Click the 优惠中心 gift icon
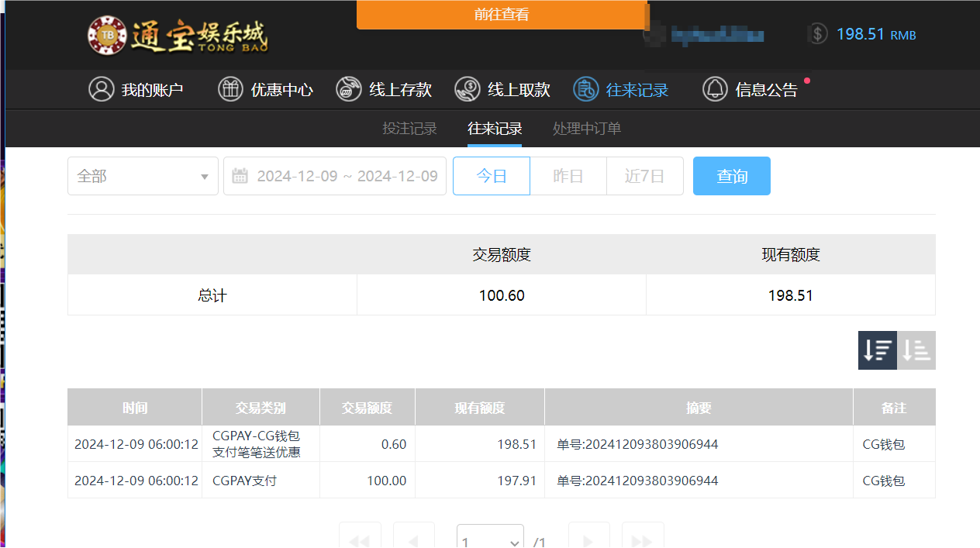980x548 pixels. (x=230, y=89)
